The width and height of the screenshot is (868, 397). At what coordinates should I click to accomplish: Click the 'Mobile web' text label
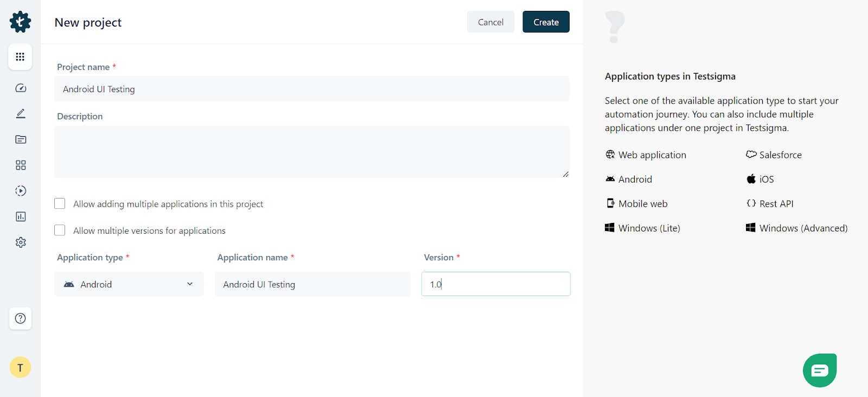tap(643, 204)
